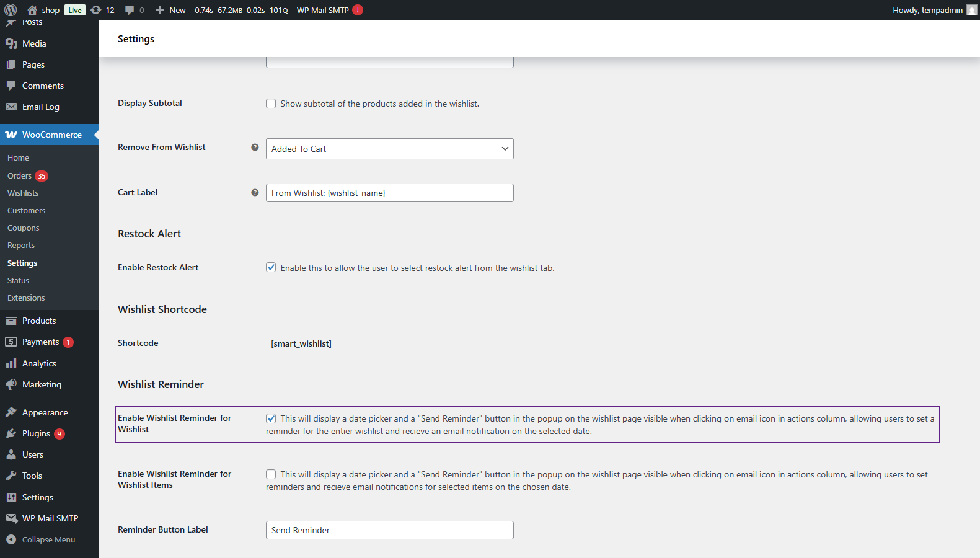Click the shop site name link
The width and height of the screenshot is (980, 558).
click(x=50, y=10)
